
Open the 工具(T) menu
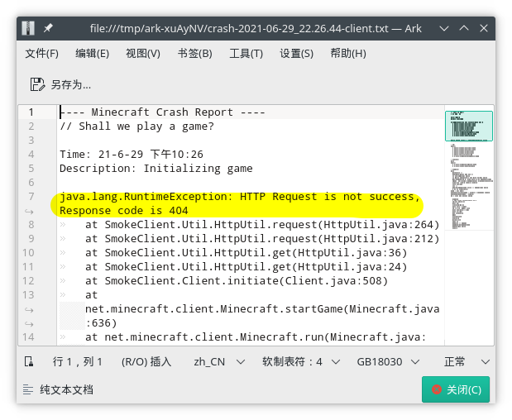coord(246,54)
